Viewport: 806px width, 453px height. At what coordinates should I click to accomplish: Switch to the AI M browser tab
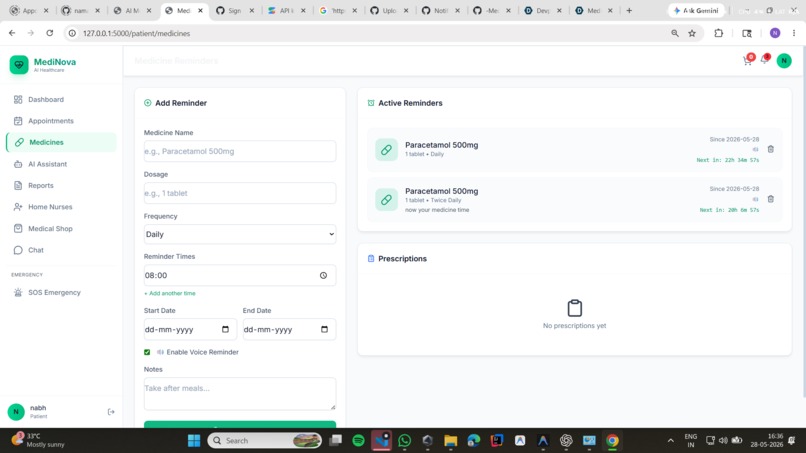(132, 10)
